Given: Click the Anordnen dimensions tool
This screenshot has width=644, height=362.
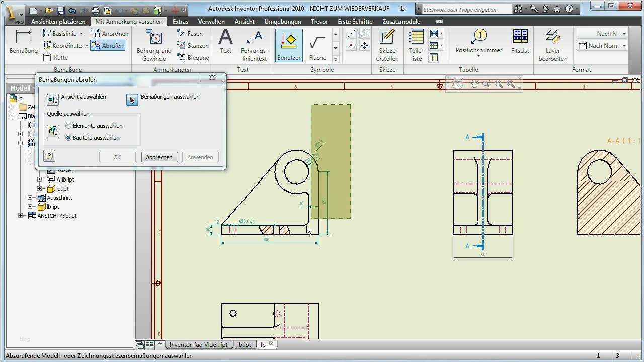Looking at the screenshot, I should coord(110,33).
